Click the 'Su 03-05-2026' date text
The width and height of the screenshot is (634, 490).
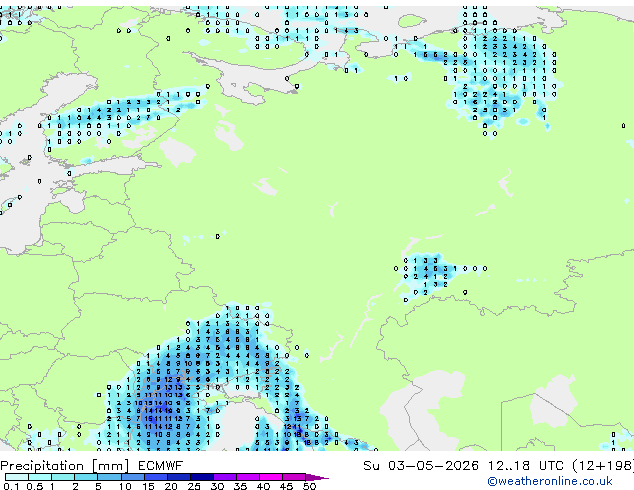tap(421, 466)
